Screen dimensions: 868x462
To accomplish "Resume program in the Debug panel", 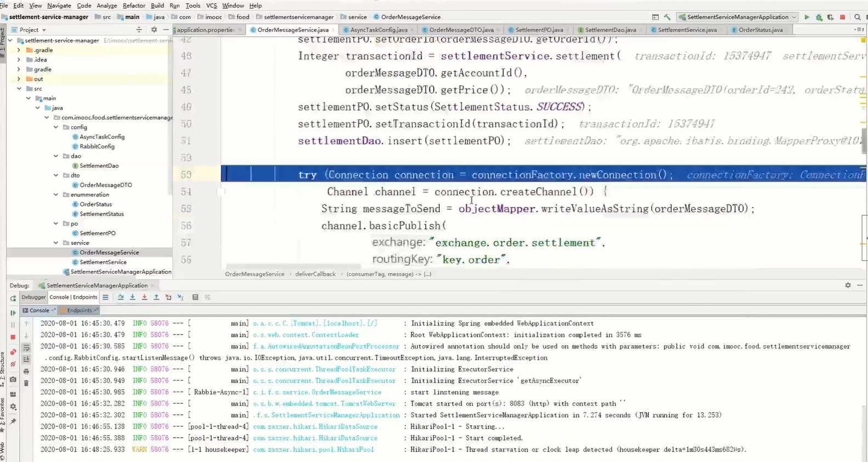I will (x=13, y=313).
